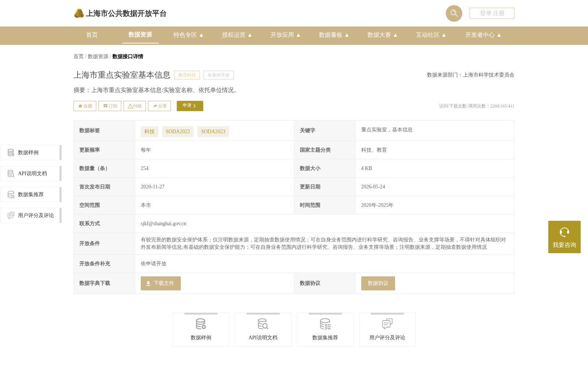Select the bottom 用户评分及评论 card
Screen dimensions: 588x368
pos(387,330)
